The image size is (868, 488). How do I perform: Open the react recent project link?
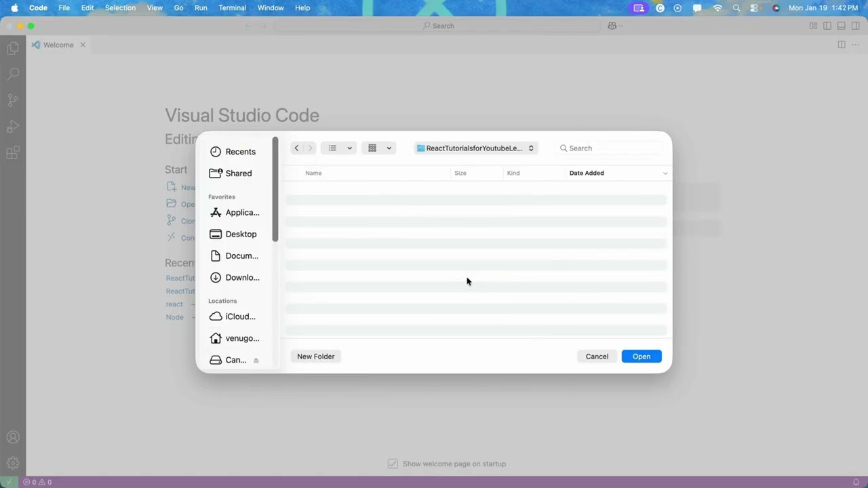point(174,304)
